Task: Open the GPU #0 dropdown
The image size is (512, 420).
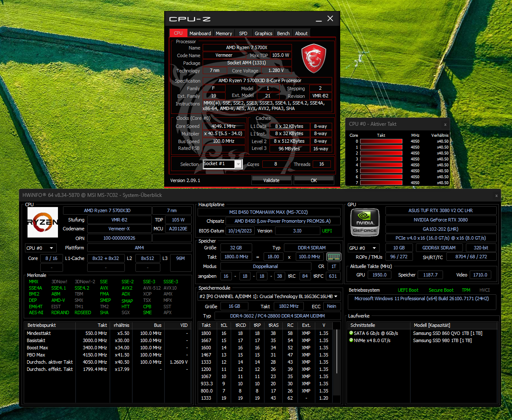Action: click(363, 248)
